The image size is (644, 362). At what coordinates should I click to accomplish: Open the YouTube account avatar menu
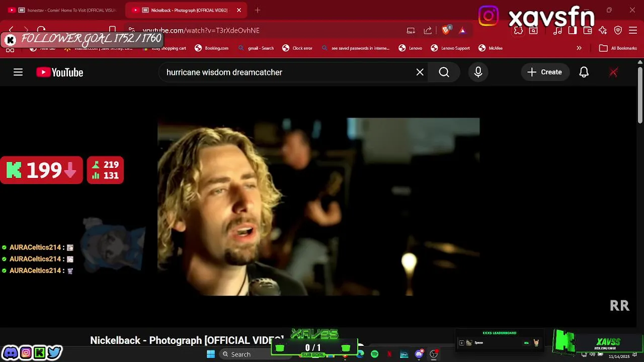(x=613, y=72)
